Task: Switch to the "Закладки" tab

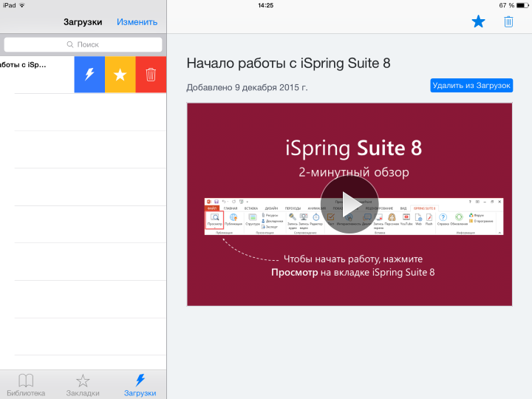Action: [83, 385]
